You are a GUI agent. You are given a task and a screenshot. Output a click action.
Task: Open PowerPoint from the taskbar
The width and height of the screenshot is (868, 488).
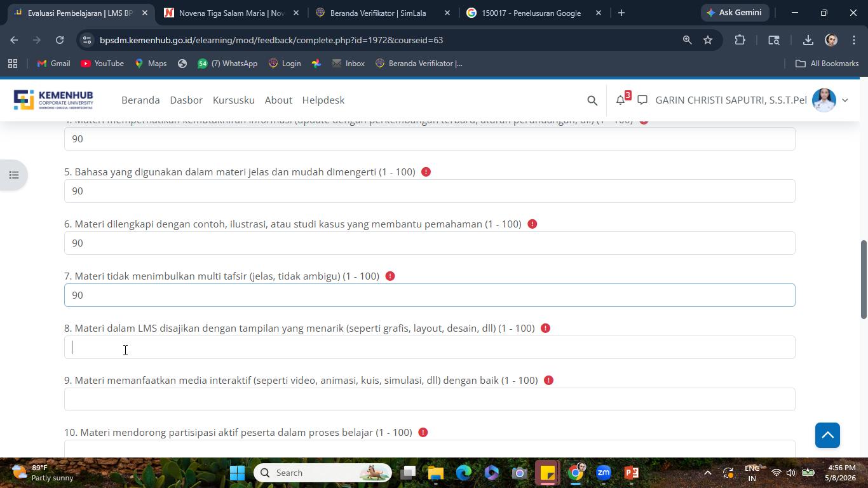pyautogui.click(x=631, y=473)
